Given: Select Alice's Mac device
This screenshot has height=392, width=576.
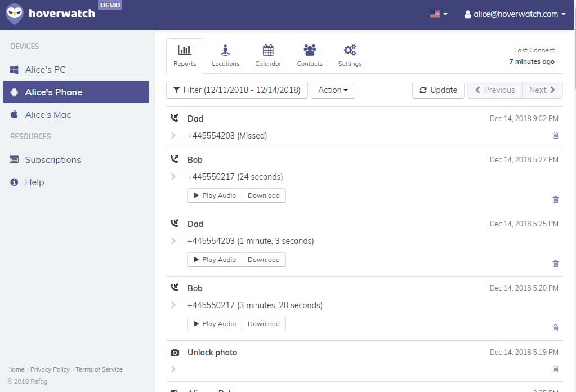Looking at the screenshot, I should point(48,115).
